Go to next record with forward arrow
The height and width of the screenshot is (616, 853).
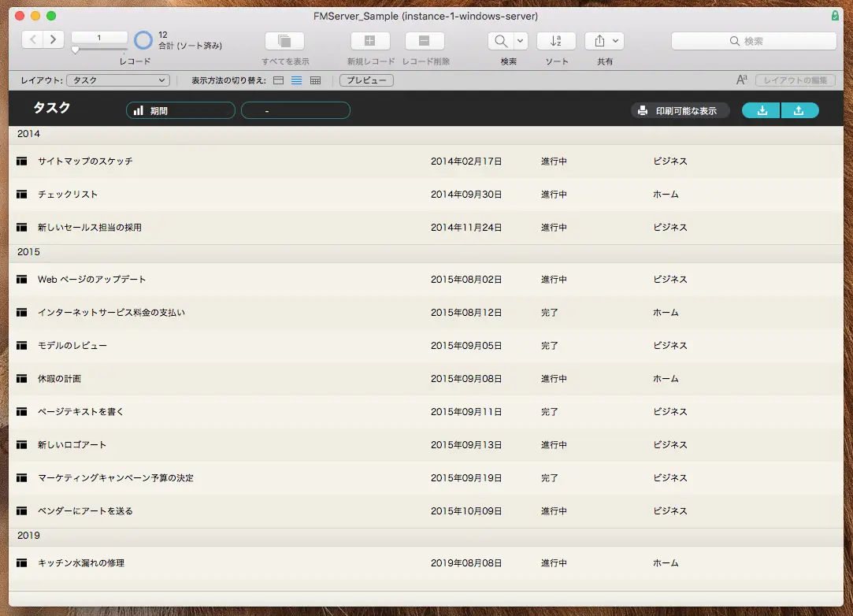[52, 38]
